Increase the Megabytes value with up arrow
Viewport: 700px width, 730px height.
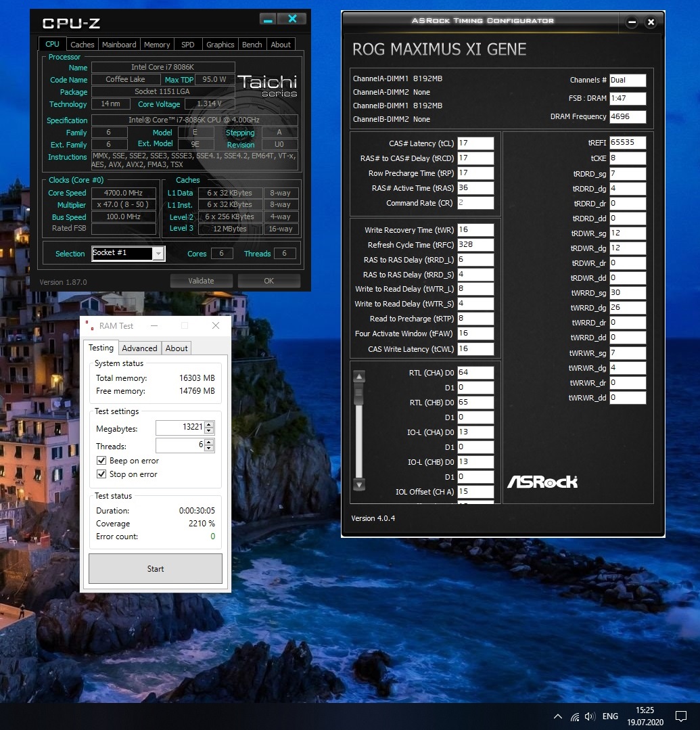point(209,424)
